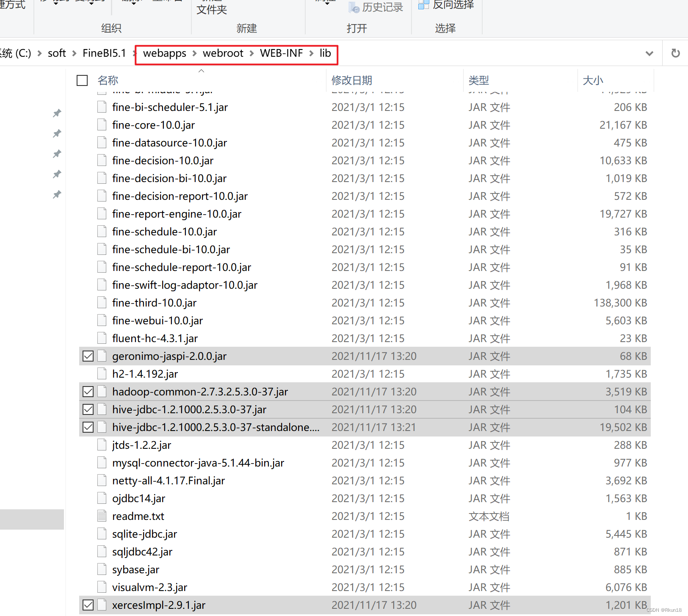Expand chevron before soft in breadcrumb
The image size is (688, 616).
point(39,53)
